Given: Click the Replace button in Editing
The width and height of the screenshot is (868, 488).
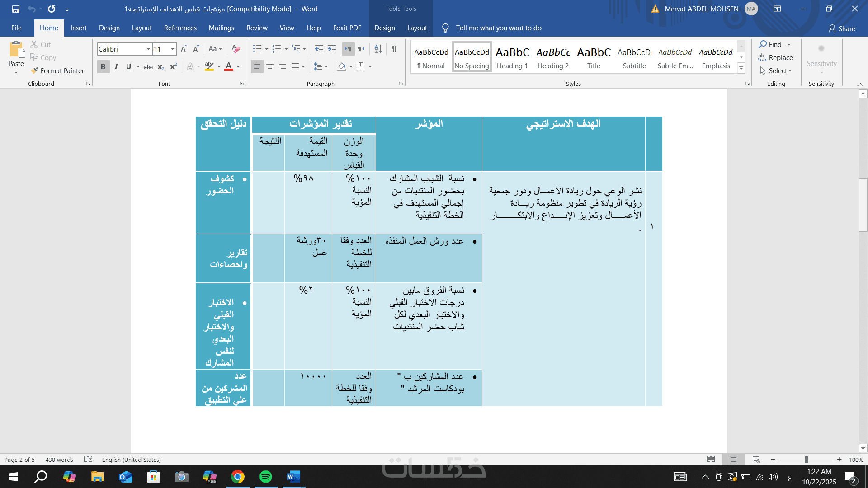Looking at the screenshot, I should pos(776,58).
